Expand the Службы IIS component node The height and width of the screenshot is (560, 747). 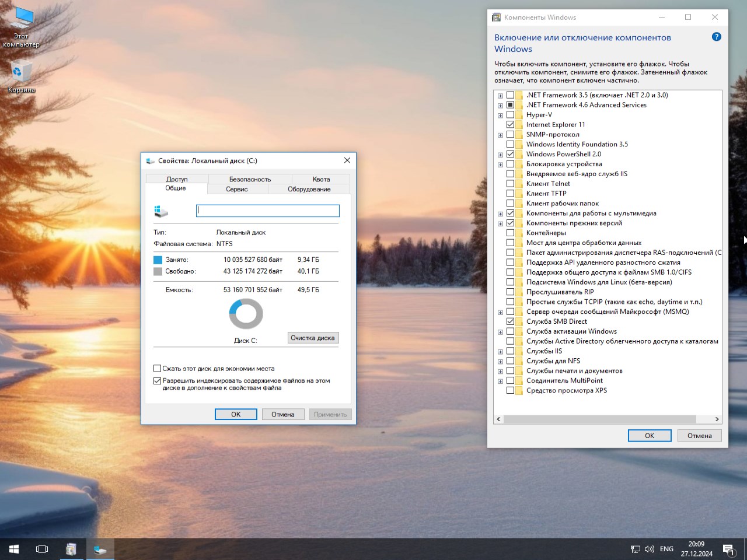500,352
